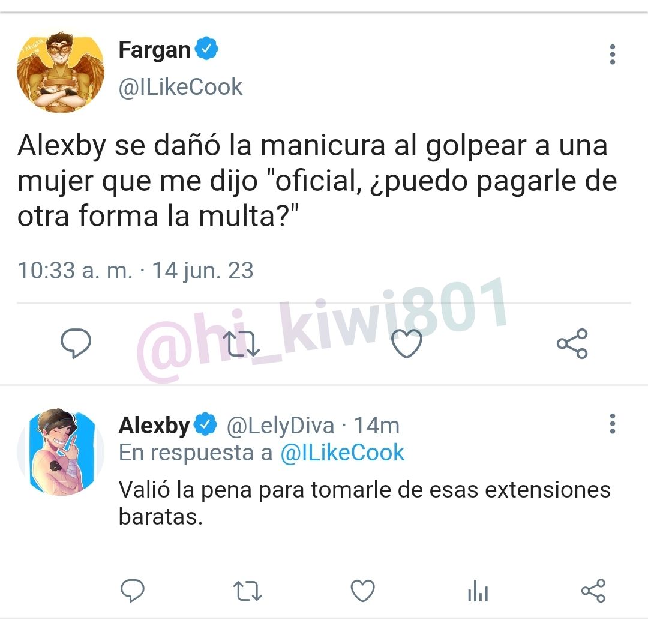Like Alexby's reply tweet

[362, 590]
